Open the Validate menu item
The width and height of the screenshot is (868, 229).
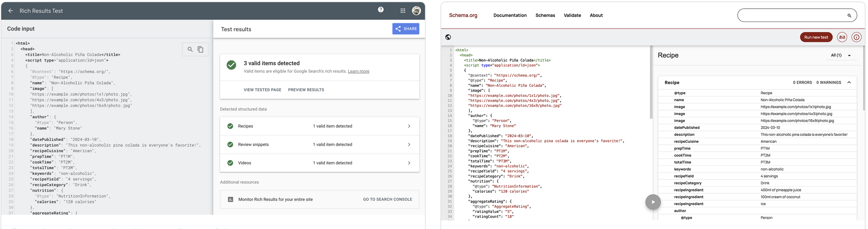(x=572, y=16)
